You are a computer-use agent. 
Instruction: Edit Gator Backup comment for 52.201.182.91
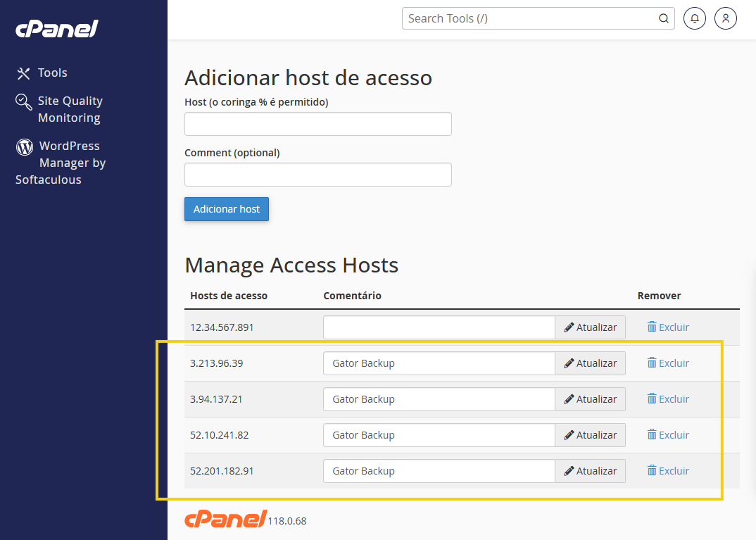[x=439, y=471]
